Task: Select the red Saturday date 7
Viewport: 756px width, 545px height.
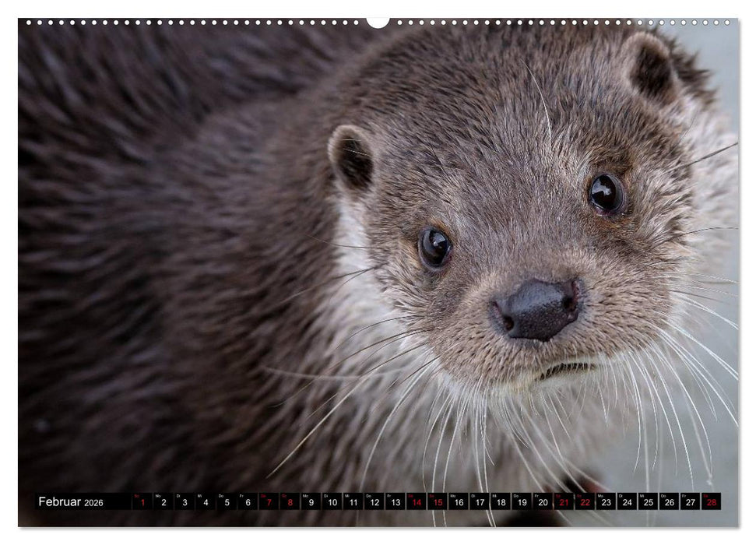Action: (x=269, y=502)
